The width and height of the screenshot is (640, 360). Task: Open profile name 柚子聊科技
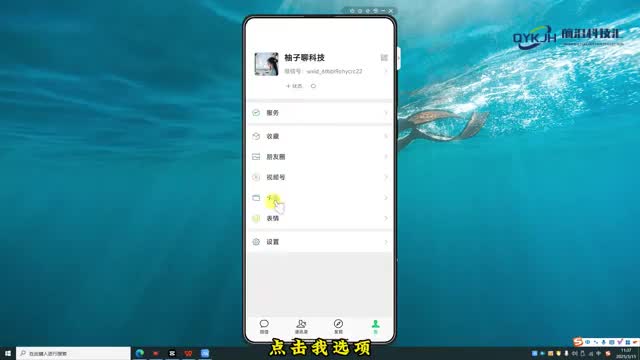click(x=304, y=58)
